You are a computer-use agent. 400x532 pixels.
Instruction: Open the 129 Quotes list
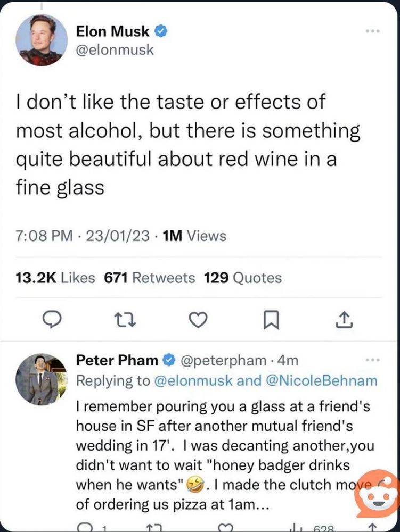coord(243,277)
